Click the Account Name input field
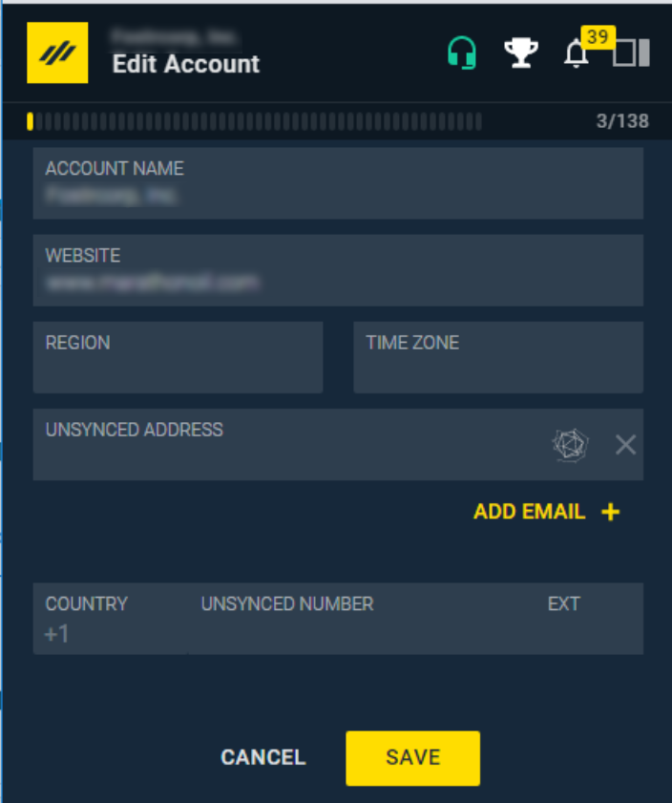 click(338, 183)
